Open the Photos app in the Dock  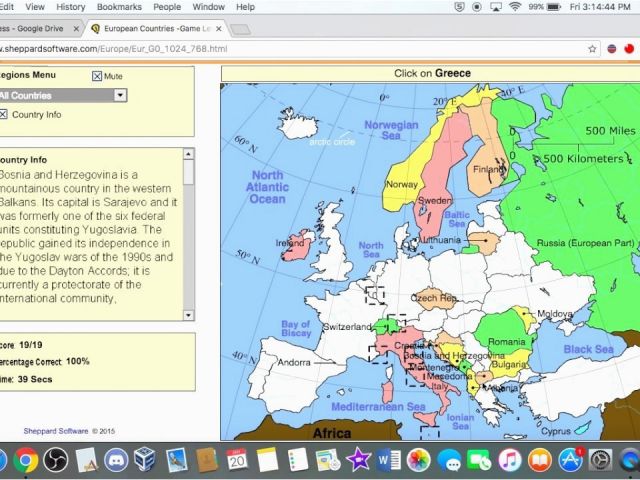pos(418,460)
